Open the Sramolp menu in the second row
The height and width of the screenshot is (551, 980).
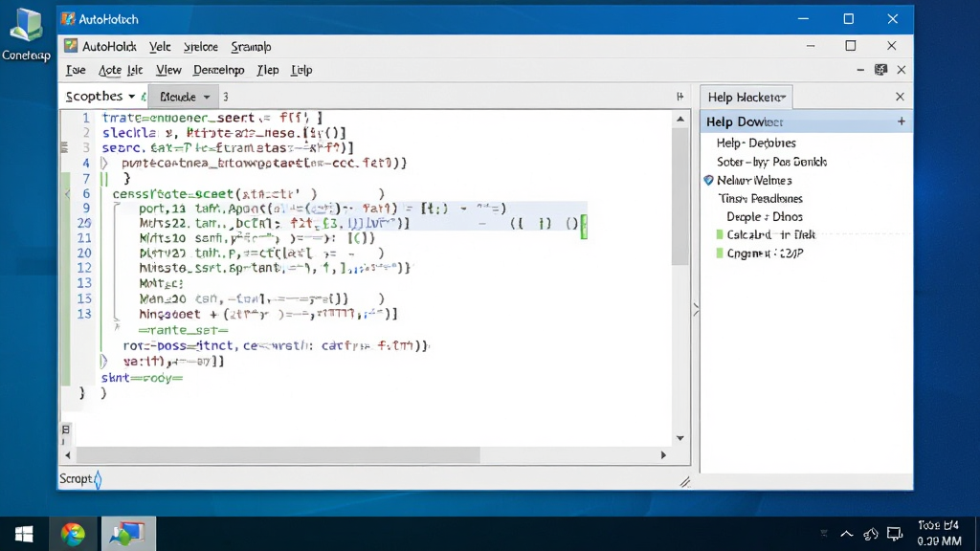tap(252, 47)
